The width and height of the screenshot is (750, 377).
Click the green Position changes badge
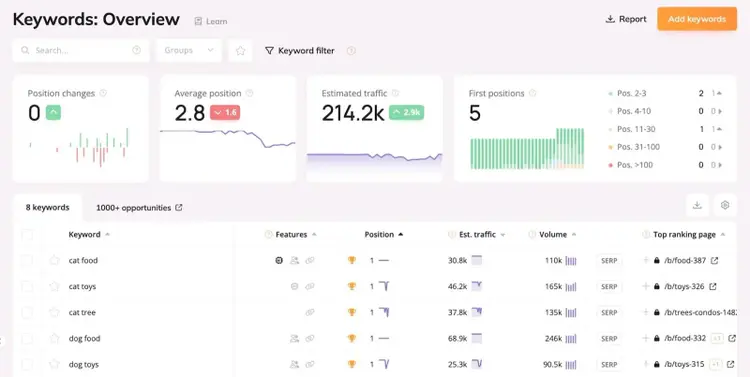(x=53, y=113)
